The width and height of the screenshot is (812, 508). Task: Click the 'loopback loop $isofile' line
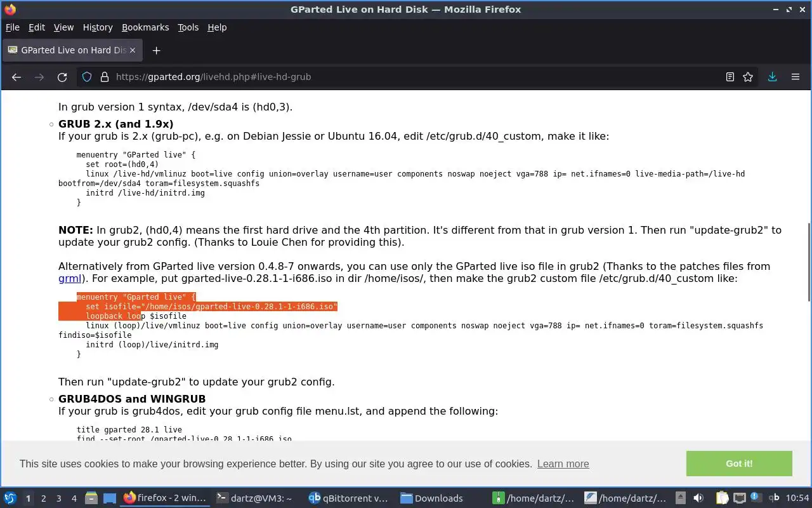pyautogui.click(x=136, y=316)
